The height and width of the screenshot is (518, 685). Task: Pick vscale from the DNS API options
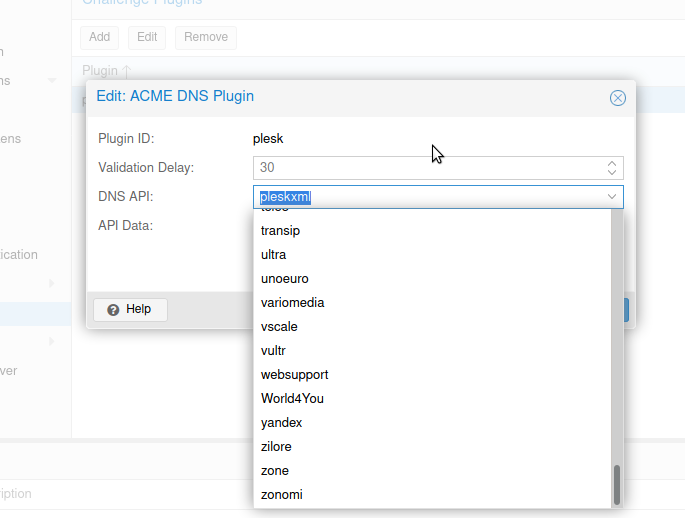tap(279, 327)
